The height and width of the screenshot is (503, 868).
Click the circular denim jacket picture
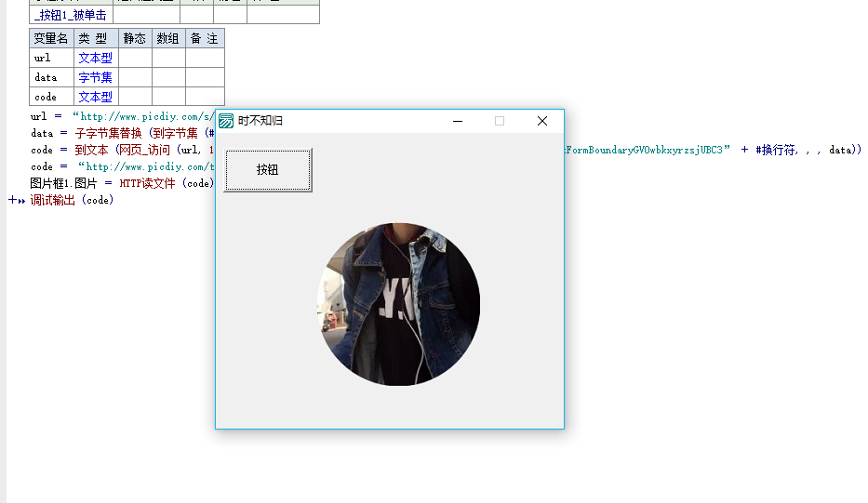pyautogui.click(x=398, y=304)
